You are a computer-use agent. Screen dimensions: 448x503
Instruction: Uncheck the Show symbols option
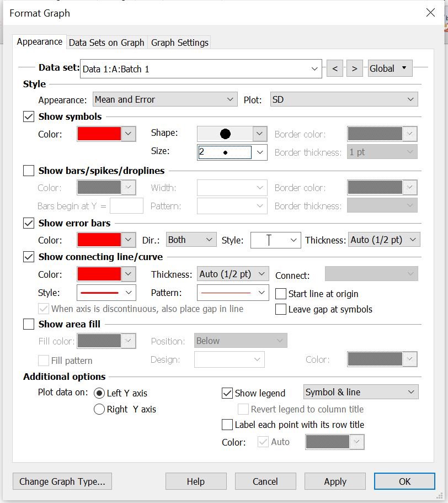(28, 117)
